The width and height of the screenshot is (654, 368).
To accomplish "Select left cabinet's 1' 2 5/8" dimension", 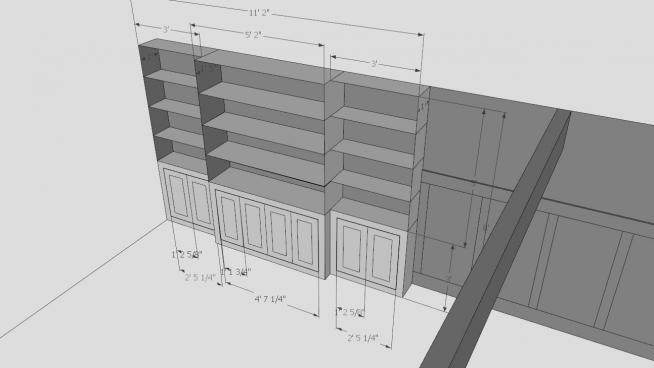I will pyautogui.click(x=187, y=254).
